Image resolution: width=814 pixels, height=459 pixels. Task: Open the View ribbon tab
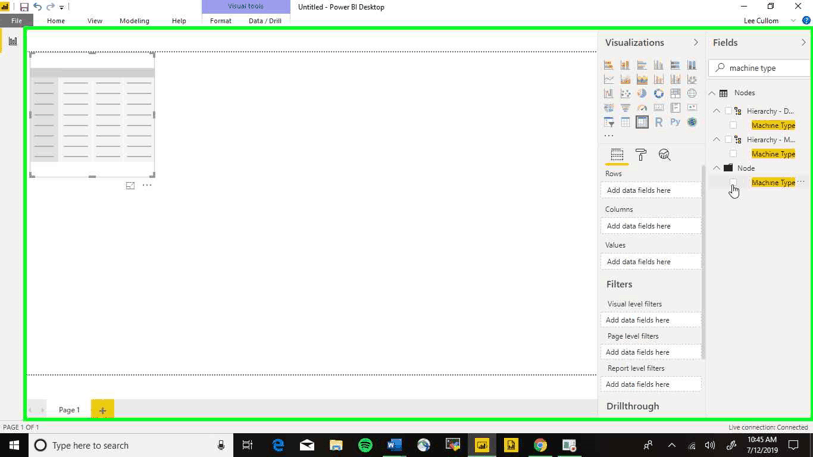[94, 21]
